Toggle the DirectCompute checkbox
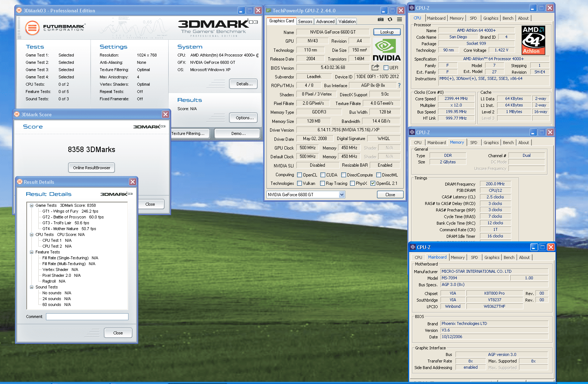The width and height of the screenshot is (588, 384). 343,175
